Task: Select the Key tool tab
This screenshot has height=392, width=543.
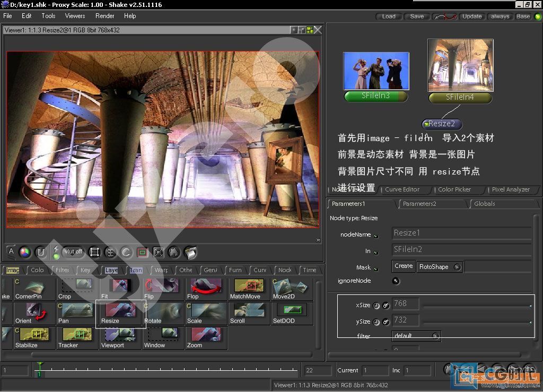Action: click(85, 270)
